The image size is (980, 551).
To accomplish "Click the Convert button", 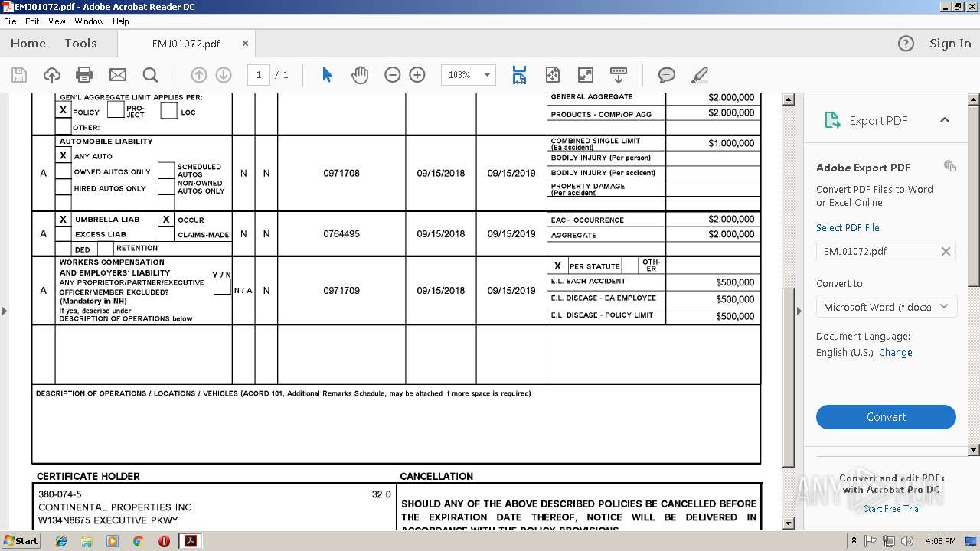I will pyautogui.click(x=886, y=417).
